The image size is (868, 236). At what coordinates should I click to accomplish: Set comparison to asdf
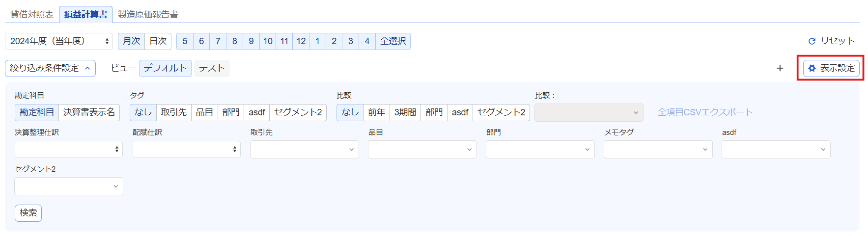click(x=460, y=112)
